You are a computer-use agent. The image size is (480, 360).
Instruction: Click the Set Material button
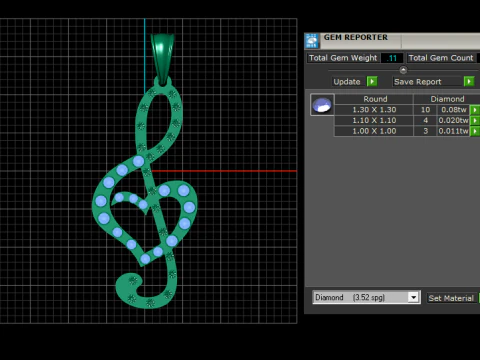click(x=451, y=298)
